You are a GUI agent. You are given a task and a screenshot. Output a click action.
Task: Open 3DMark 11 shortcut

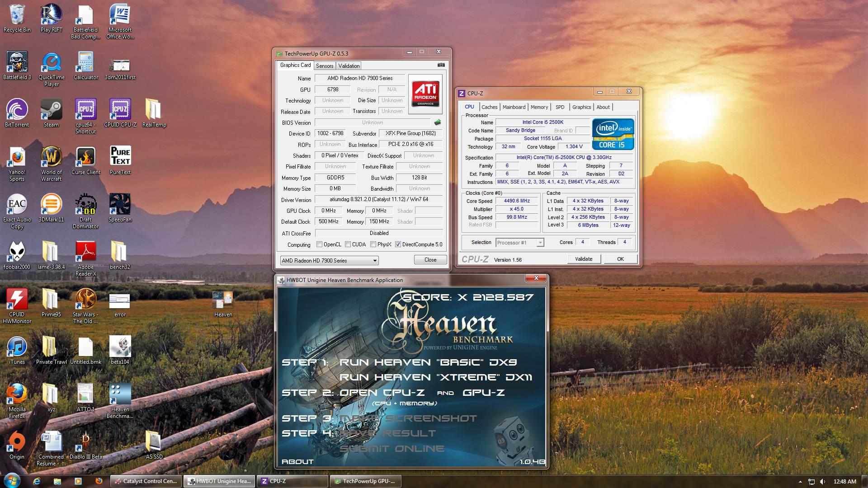tap(52, 208)
